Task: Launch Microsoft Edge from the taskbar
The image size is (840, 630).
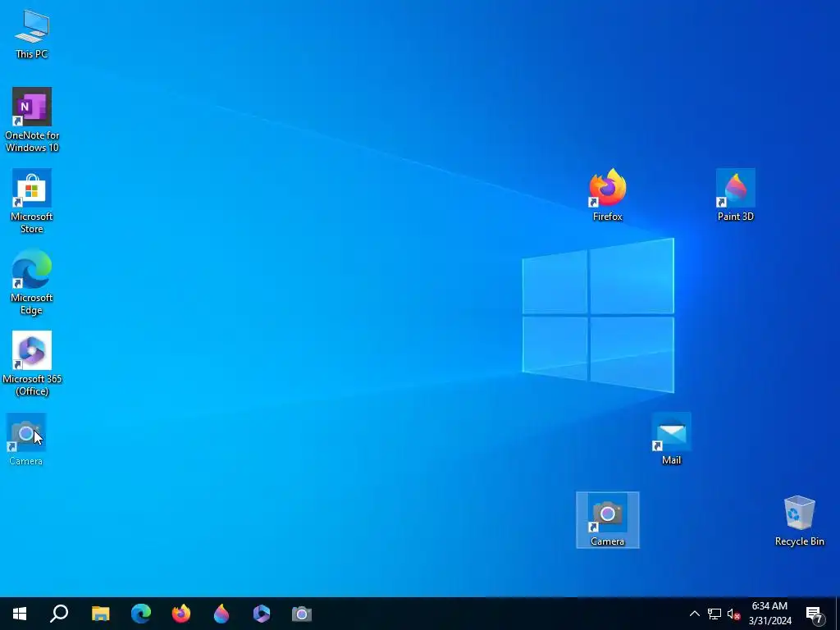Action: (141, 614)
